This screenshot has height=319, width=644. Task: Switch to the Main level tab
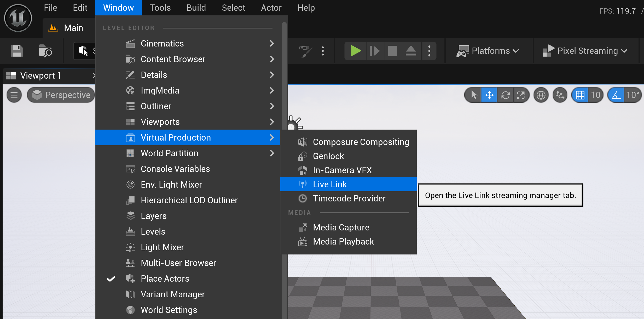coord(68,28)
